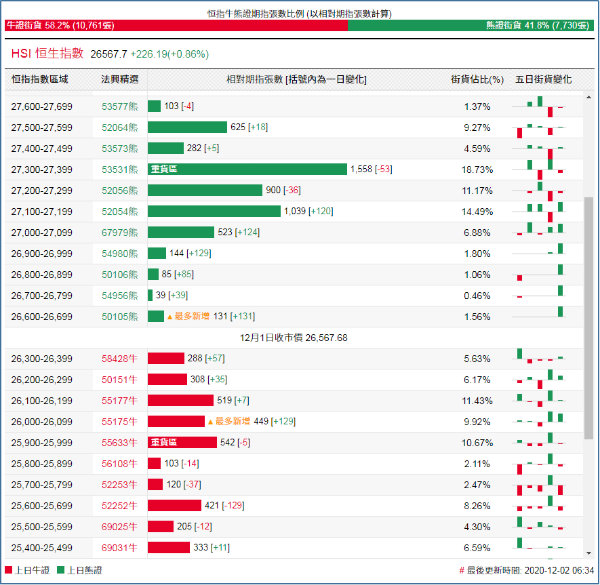
Task: Open bear warrant link 52064
Action: click(119, 127)
